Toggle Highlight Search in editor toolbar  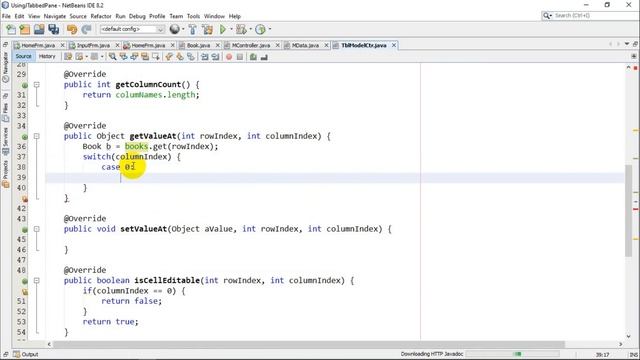tap(144, 57)
